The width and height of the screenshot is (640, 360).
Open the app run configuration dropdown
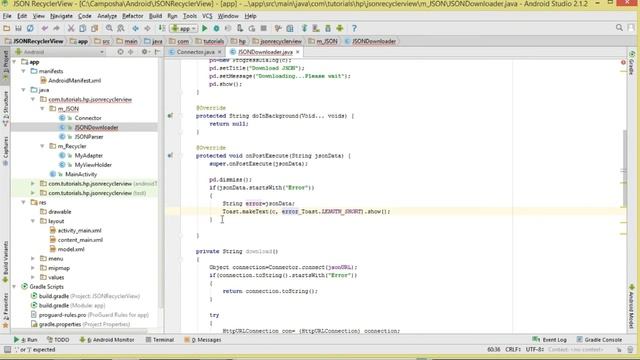184,28
